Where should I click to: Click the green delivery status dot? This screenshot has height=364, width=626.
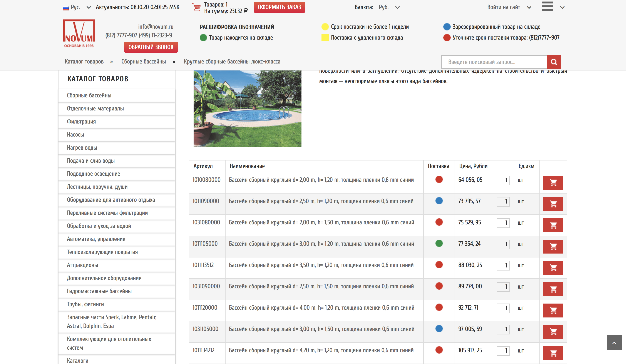point(439,243)
